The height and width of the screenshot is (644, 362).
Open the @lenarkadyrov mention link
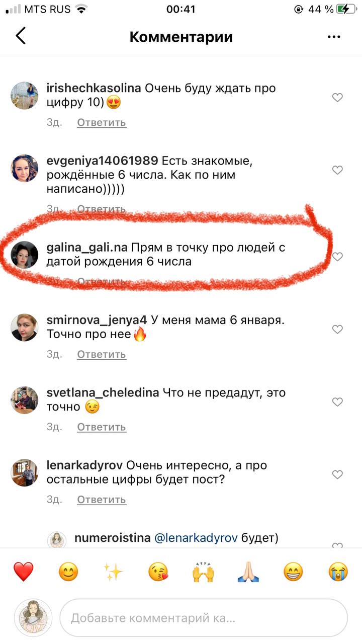click(197, 538)
